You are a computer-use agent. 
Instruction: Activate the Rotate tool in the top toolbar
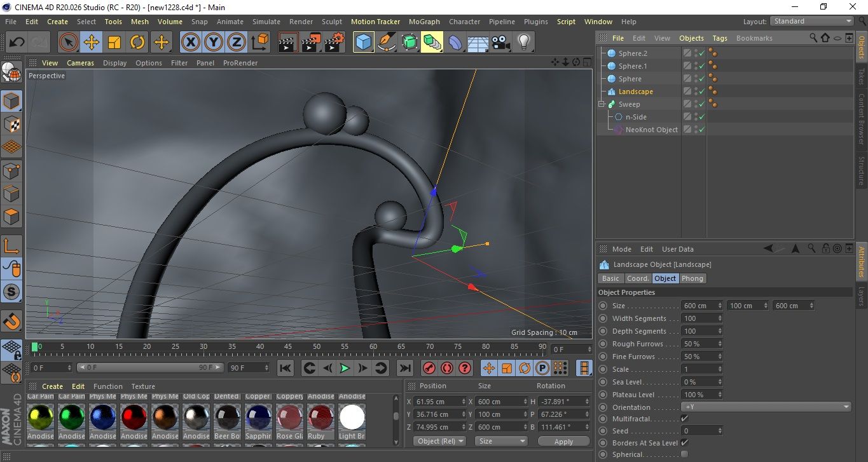click(x=137, y=43)
